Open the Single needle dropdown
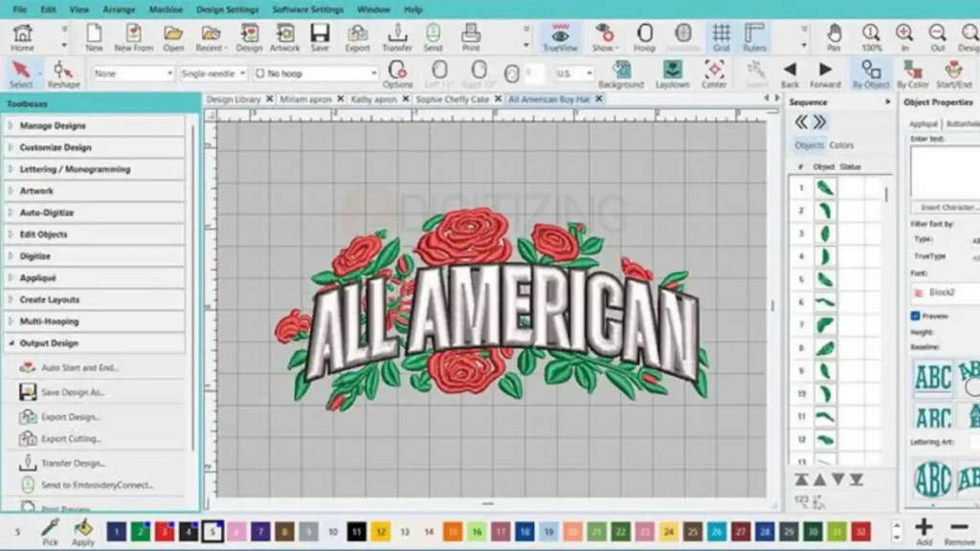Image resolution: width=980 pixels, height=551 pixels. (x=212, y=74)
